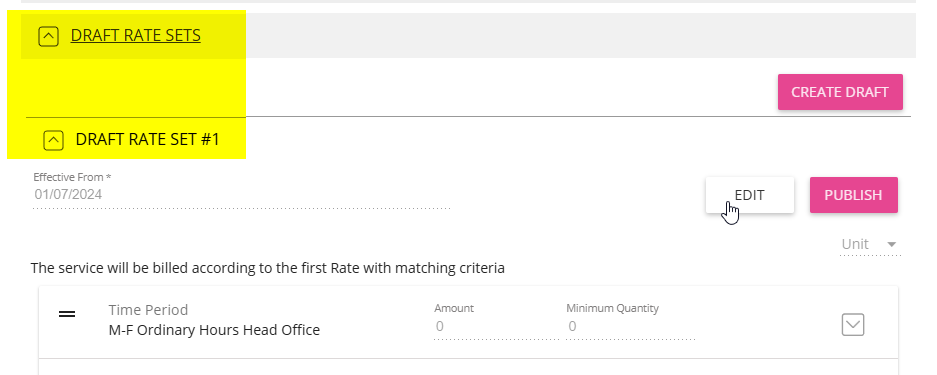Open the Unit dropdown
Image resolution: width=937 pixels, height=375 pixels.
pos(870,244)
